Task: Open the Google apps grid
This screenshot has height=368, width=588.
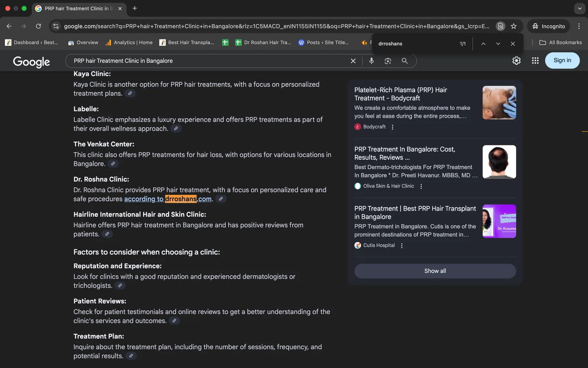Action: tap(535, 60)
